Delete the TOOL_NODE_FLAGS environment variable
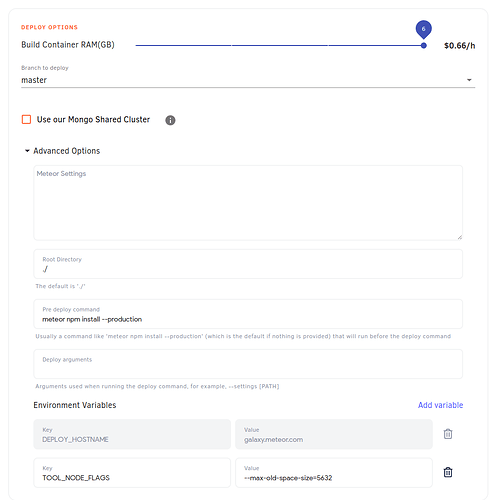491x500 pixels. click(448, 472)
